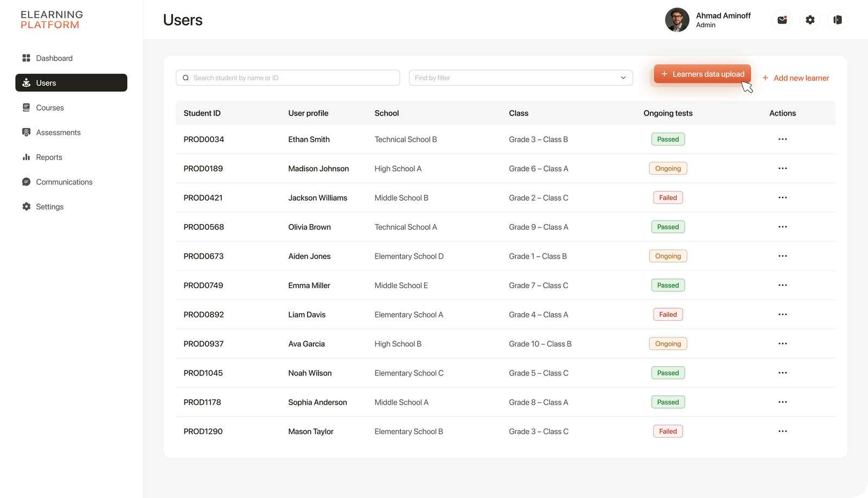Click the Learners data upload button
Viewport: 868px width, 498px height.
(x=702, y=74)
